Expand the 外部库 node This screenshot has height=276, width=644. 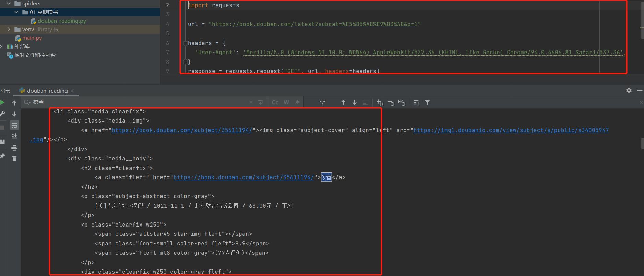[x=1, y=46]
